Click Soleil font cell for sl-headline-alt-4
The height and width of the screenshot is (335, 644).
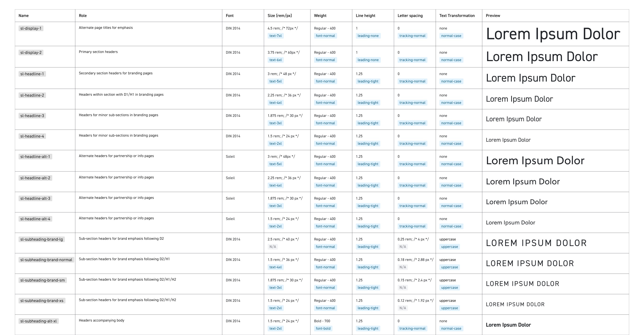click(230, 219)
